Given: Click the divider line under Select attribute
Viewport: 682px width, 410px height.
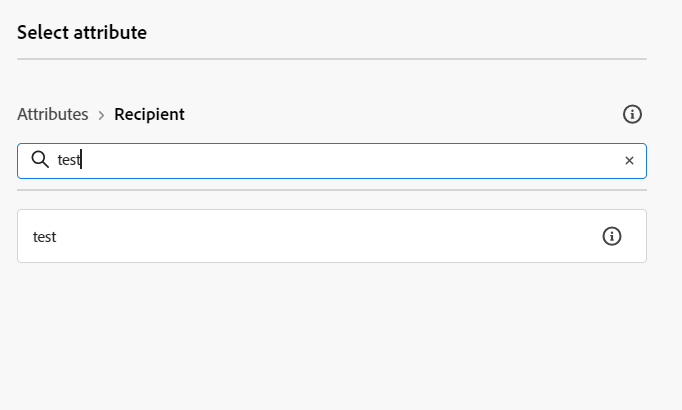Looking at the screenshot, I should click(x=330, y=59).
